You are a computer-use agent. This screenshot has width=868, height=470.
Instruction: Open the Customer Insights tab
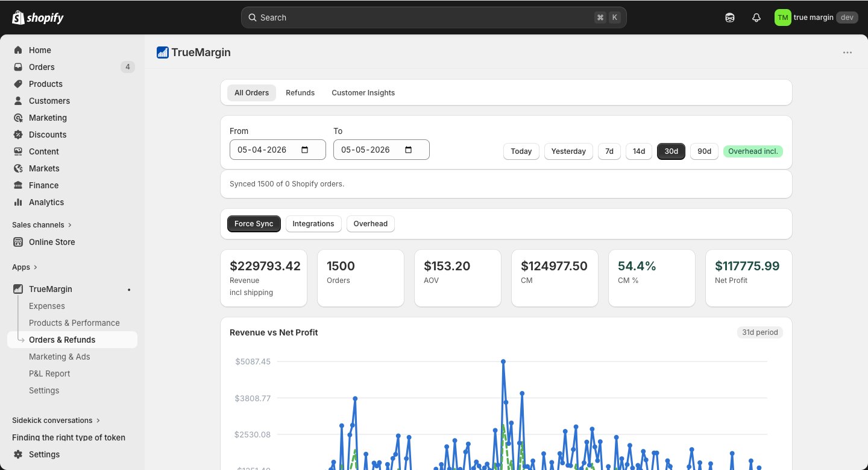(x=363, y=92)
